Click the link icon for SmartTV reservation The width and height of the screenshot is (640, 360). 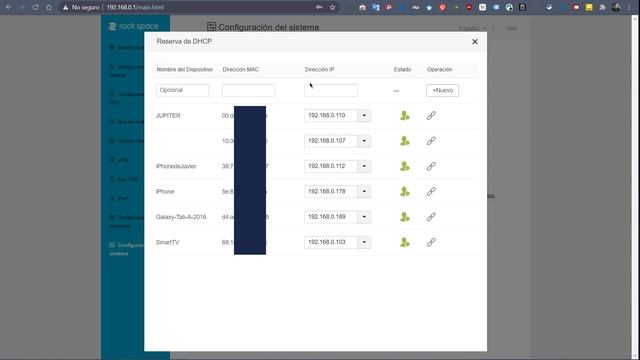(431, 242)
